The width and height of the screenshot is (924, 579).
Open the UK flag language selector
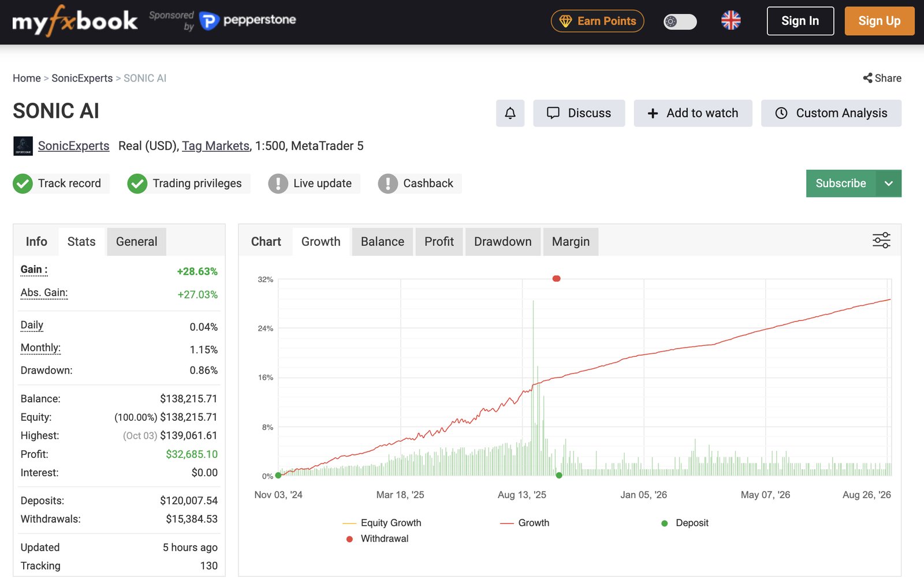(x=731, y=21)
